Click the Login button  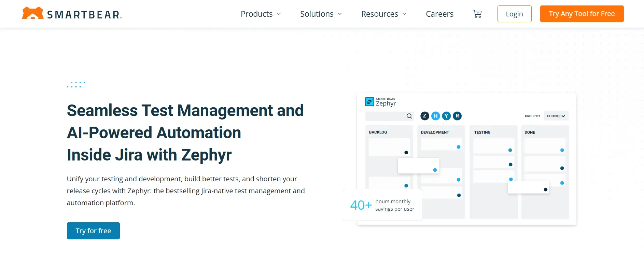514,14
